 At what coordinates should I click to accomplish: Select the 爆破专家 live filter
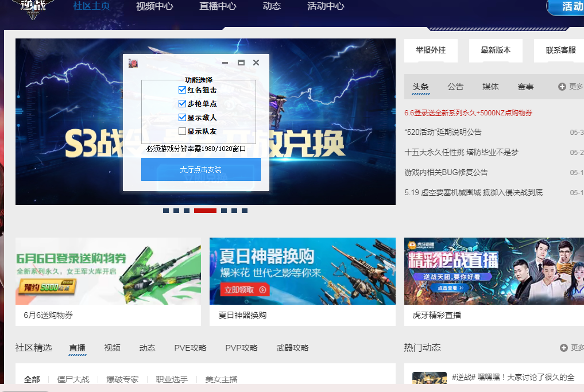coord(122,379)
